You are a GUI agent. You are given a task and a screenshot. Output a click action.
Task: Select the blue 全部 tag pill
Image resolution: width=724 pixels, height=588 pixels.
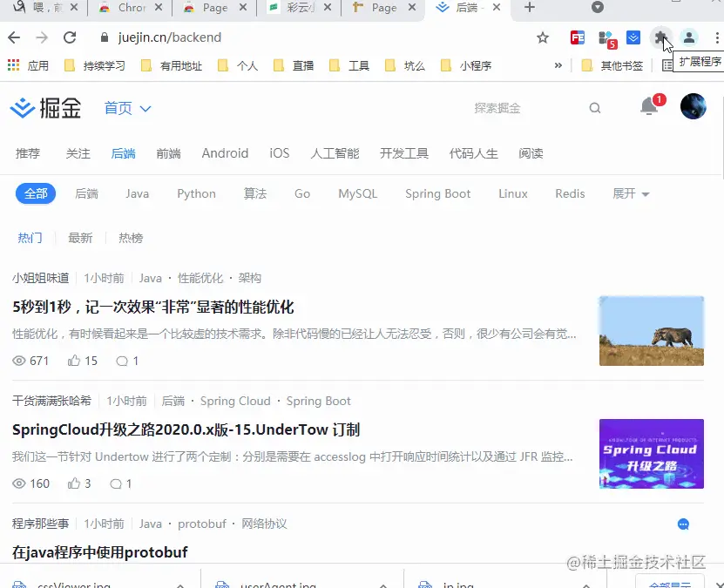point(35,193)
